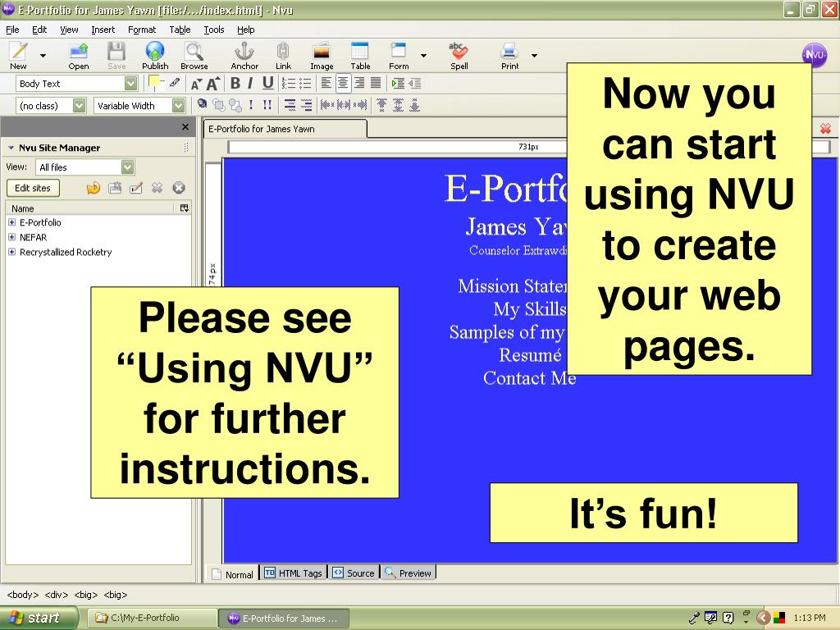Screen dimensions: 840x630
Task: Click the rename file icon
Action: (x=136, y=188)
